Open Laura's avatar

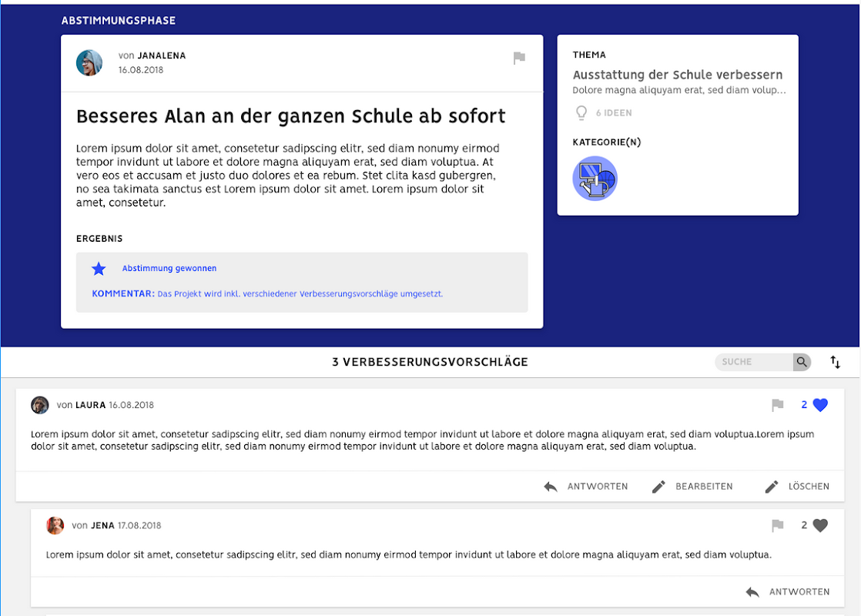(39, 405)
